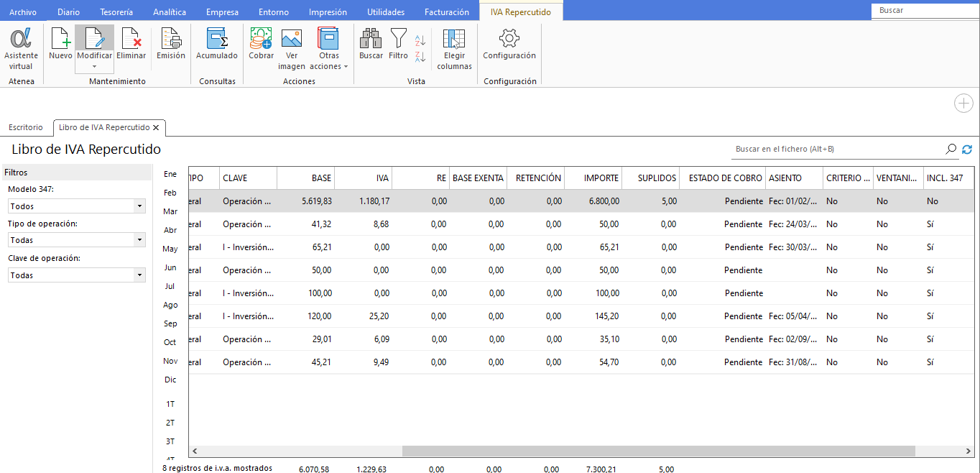
Task: Select the row with importe 6.800,00
Action: pos(581,201)
